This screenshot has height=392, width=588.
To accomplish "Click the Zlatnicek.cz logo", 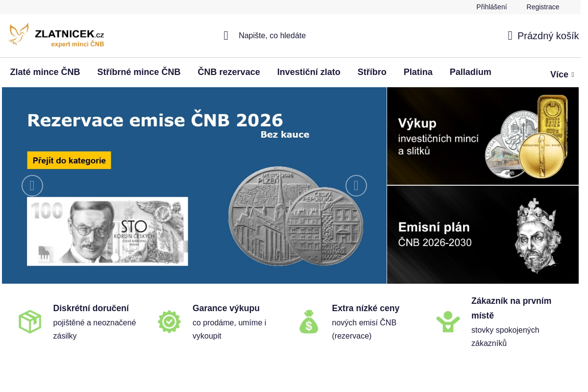I will coord(56,35).
